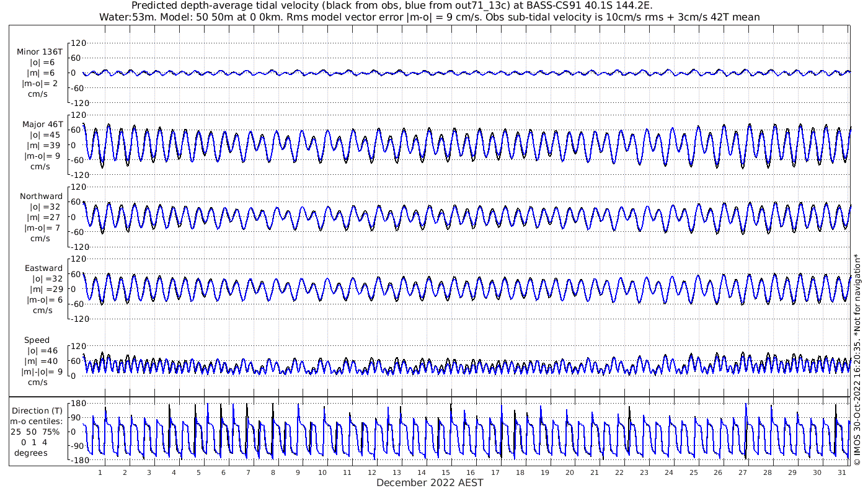Click the 'Eastward' panel label

point(43,268)
